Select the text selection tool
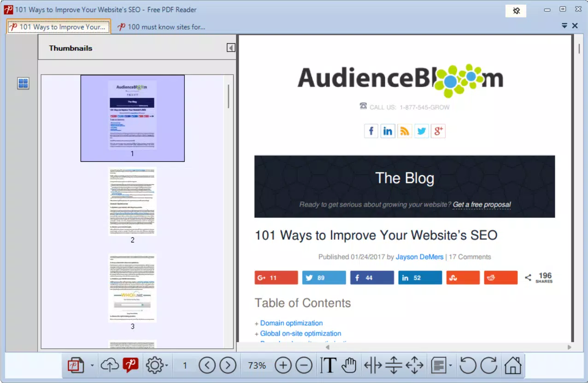588x383 pixels. (x=328, y=365)
